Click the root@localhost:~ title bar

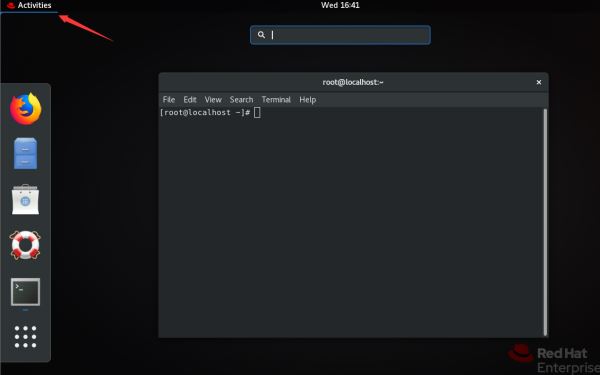[x=353, y=82]
